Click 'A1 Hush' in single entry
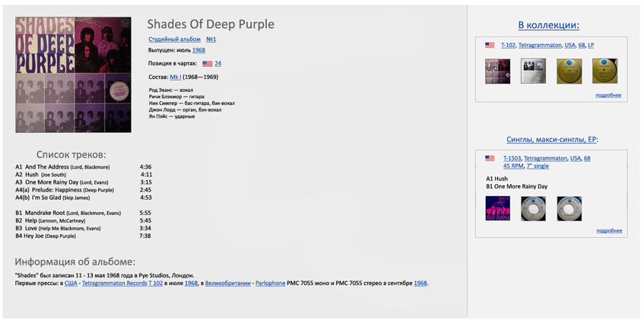This screenshot has height=323, width=644. point(496,179)
